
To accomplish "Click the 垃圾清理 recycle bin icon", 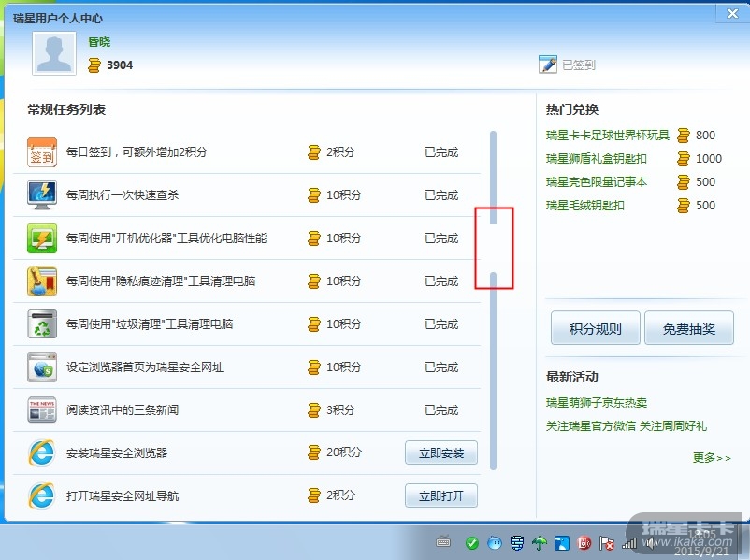I will [x=42, y=324].
